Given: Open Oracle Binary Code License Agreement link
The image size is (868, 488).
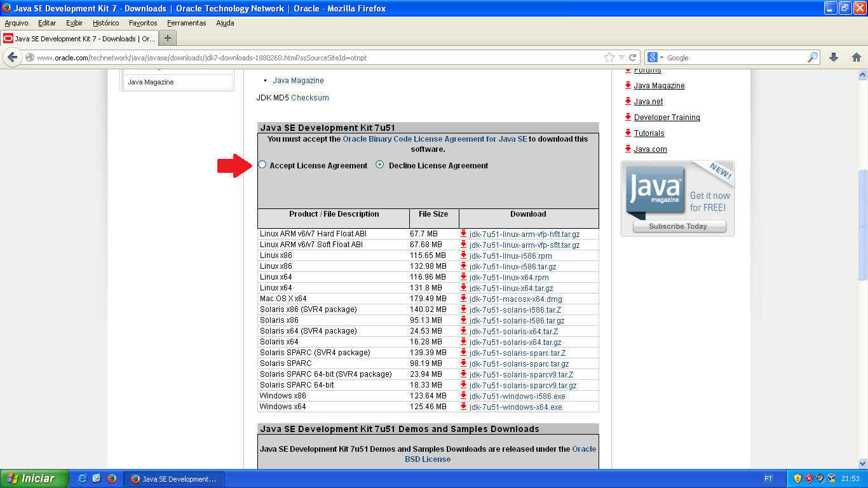Looking at the screenshot, I should [x=435, y=139].
